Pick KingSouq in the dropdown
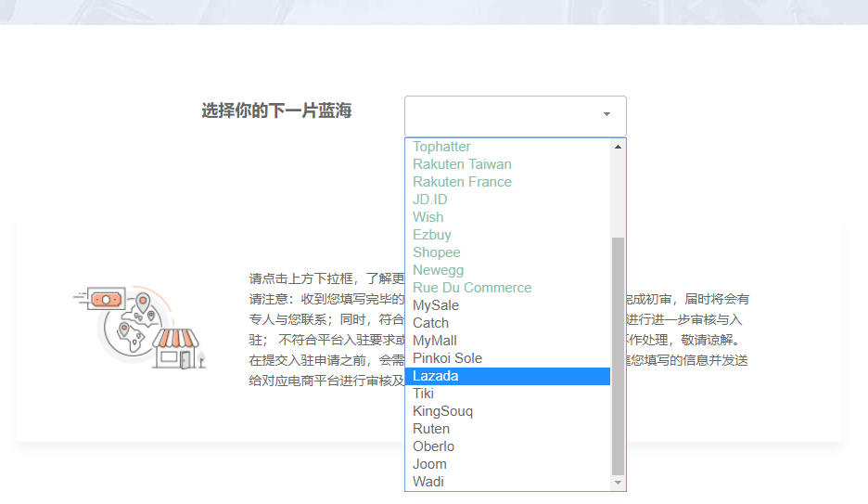This screenshot has width=868, height=504. point(507,411)
